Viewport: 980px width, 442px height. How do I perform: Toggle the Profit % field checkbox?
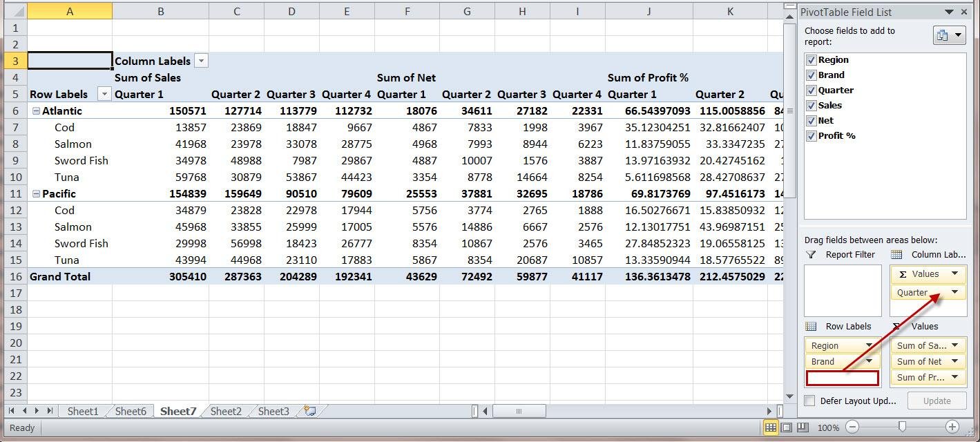click(811, 136)
